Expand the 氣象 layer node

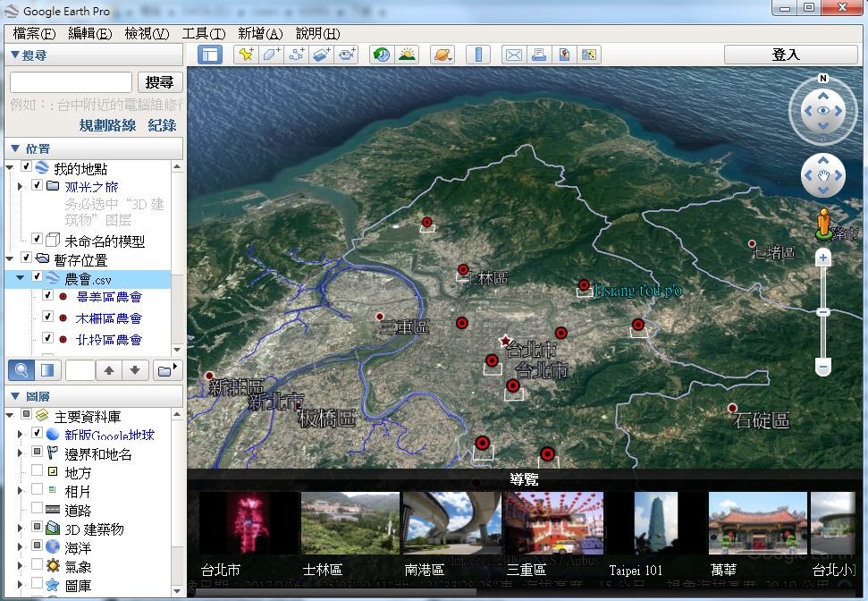[21, 565]
